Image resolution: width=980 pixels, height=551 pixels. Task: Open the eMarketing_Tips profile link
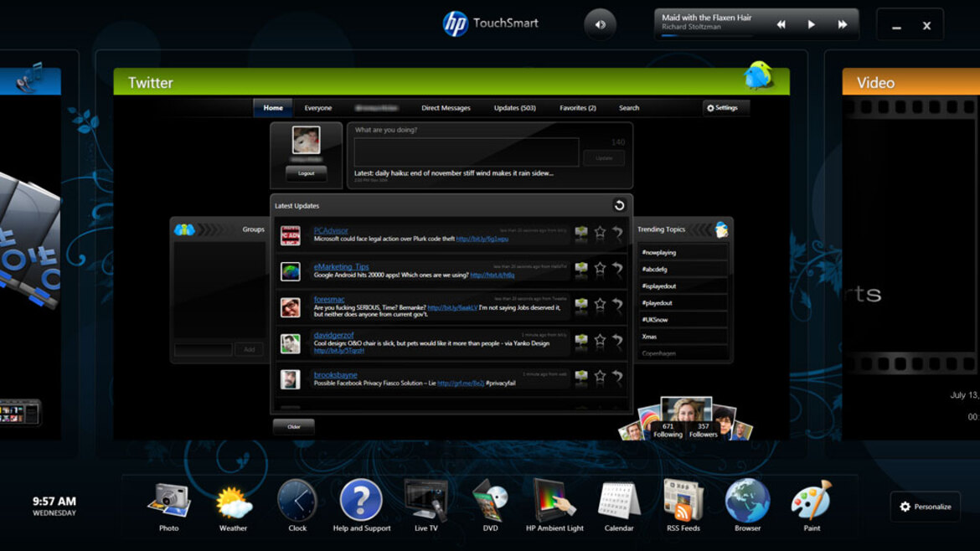(x=341, y=267)
